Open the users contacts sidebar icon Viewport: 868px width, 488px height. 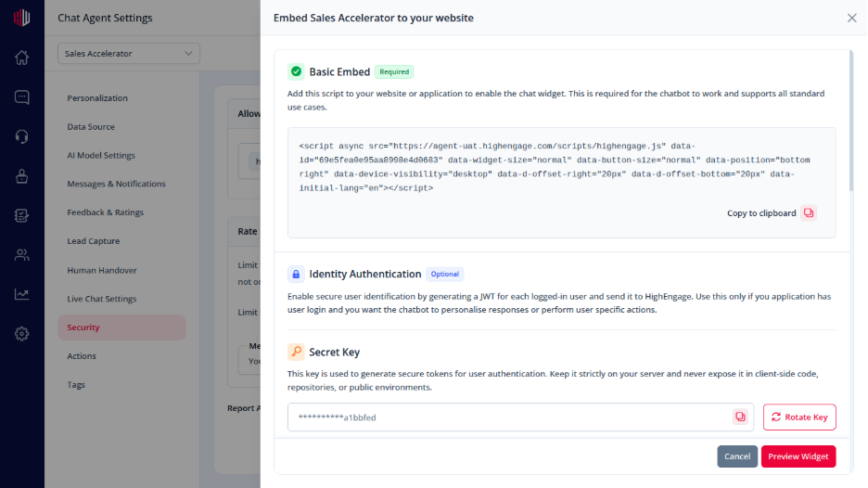tap(21, 255)
